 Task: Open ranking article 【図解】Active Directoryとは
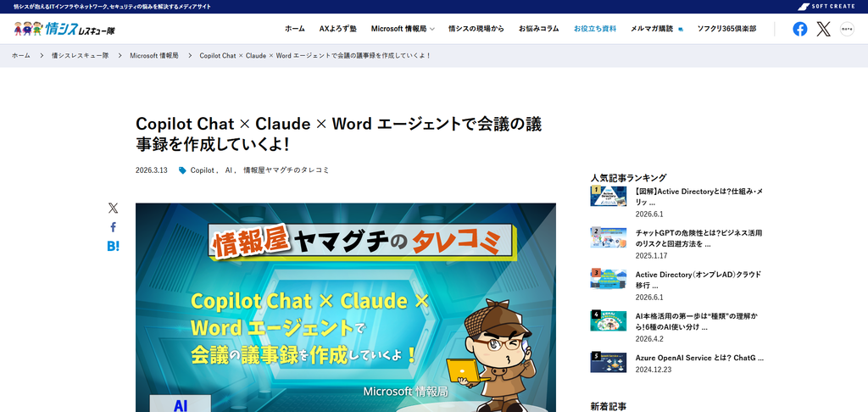(699, 197)
